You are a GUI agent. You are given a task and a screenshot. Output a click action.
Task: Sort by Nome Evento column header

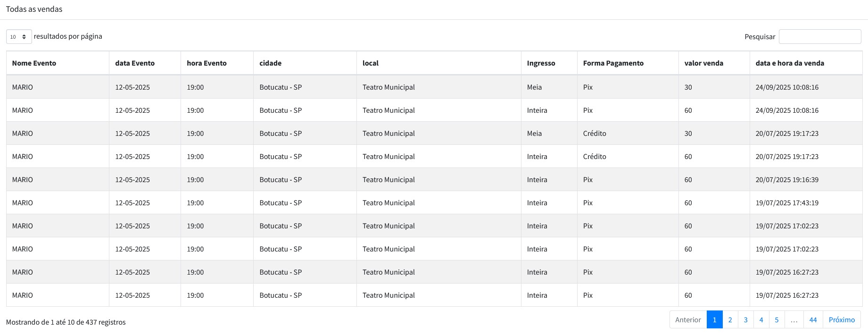coord(34,63)
